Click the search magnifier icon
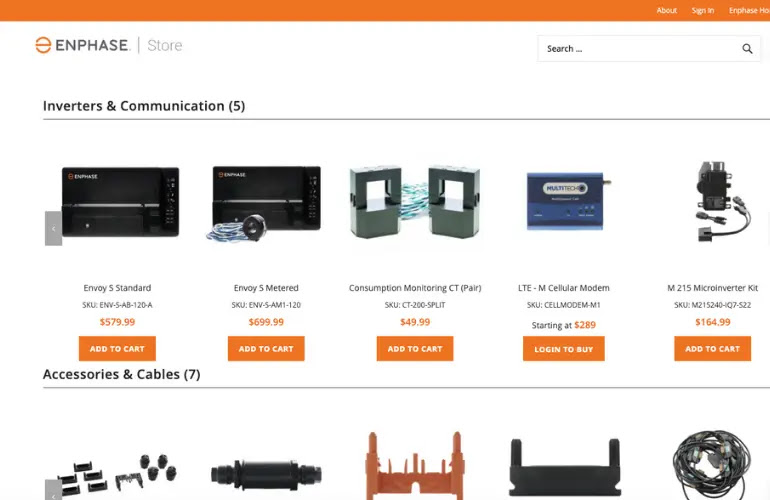 click(747, 49)
